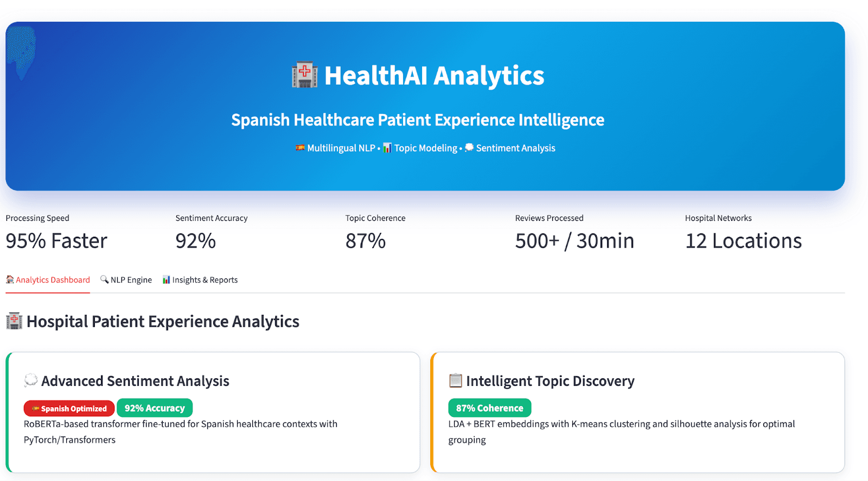868x481 pixels.
Task: Select the 95% Faster processing speed metric
Action: [56, 240]
